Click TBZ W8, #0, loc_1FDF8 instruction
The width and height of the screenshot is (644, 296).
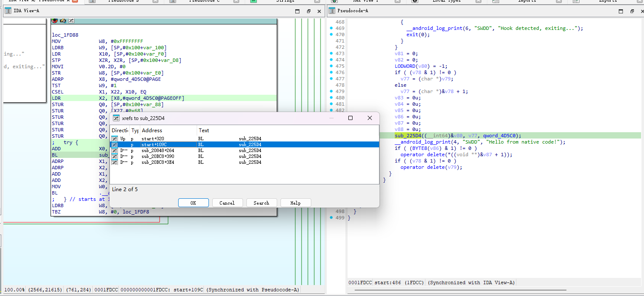click(x=100, y=212)
